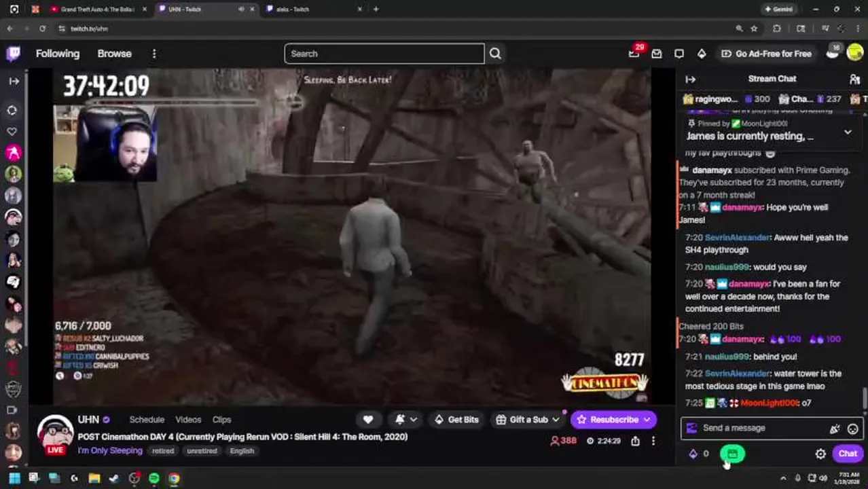This screenshot has width=868, height=489.
Task: Focus the Twitch Search box
Action: (x=384, y=54)
